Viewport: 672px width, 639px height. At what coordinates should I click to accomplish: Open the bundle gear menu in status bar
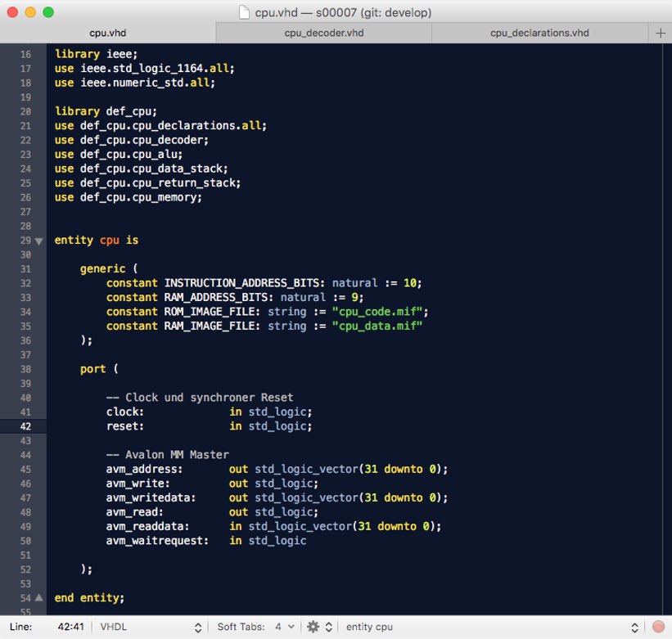click(319, 627)
